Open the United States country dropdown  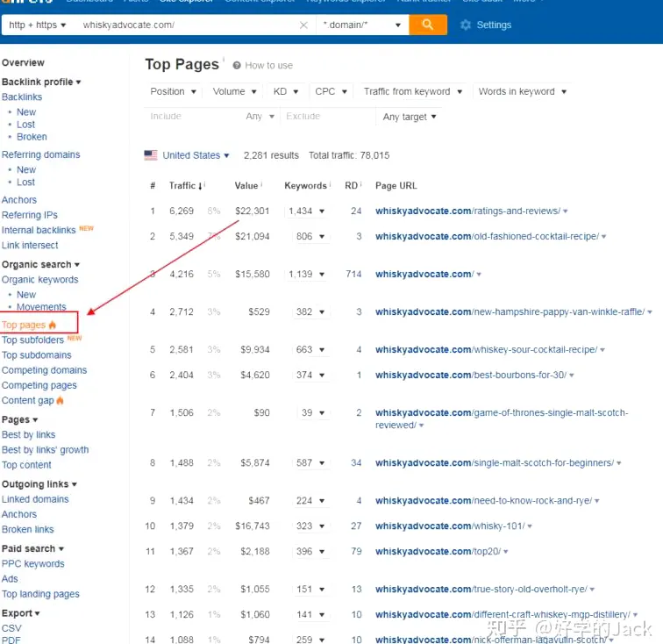click(x=196, y=155)
